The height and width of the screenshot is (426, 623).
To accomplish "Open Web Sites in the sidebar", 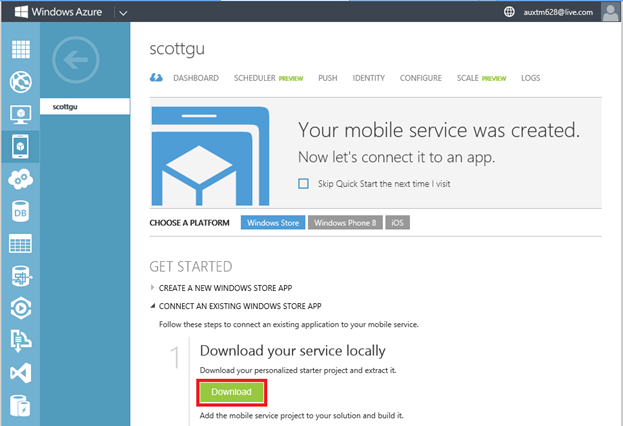I will 20,82.
